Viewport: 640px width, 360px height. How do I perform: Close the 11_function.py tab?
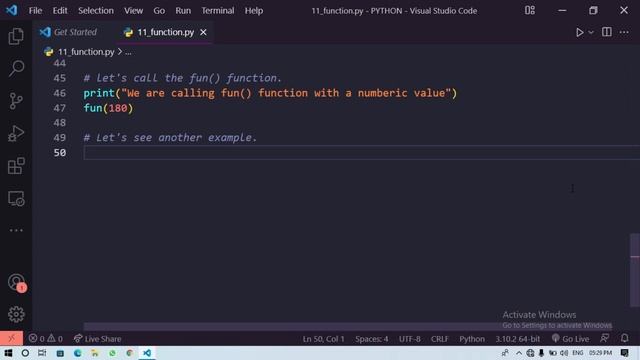point(203,32)
